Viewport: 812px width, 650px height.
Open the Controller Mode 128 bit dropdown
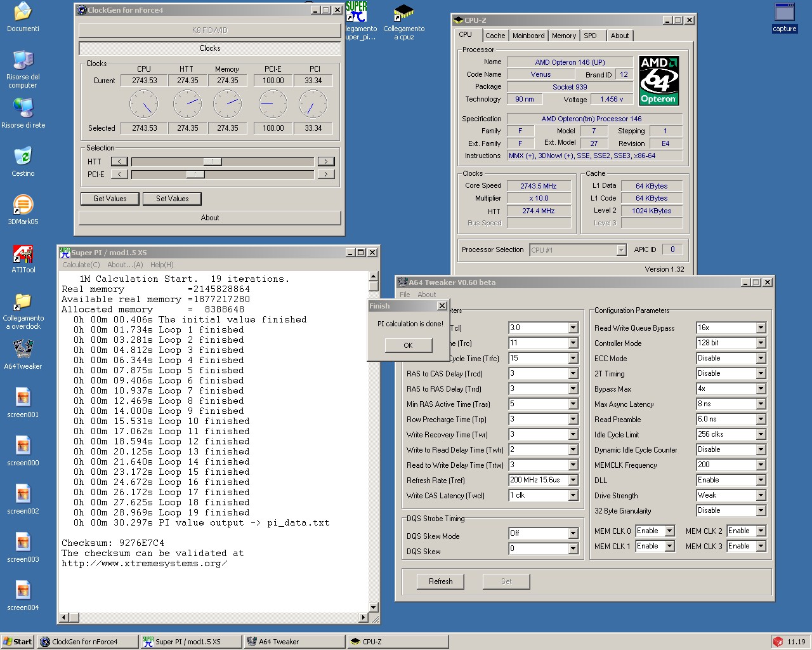click(761, 343)
